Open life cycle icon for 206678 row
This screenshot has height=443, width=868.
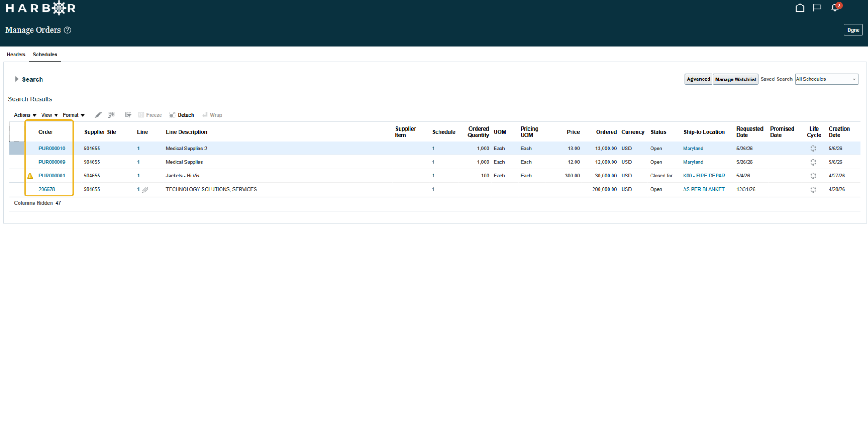813,190
